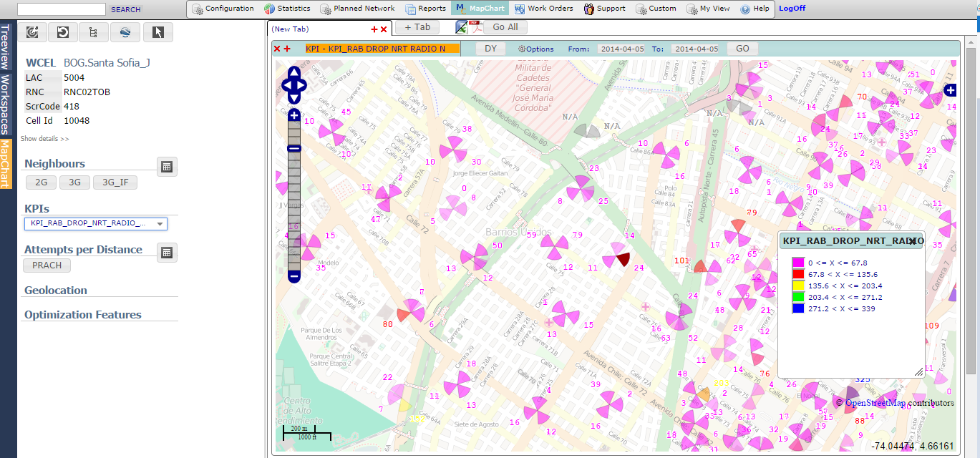This screenshot has width=980, height=458.
Task: Click the magenta legend color swatch
Action: [797, 263]
